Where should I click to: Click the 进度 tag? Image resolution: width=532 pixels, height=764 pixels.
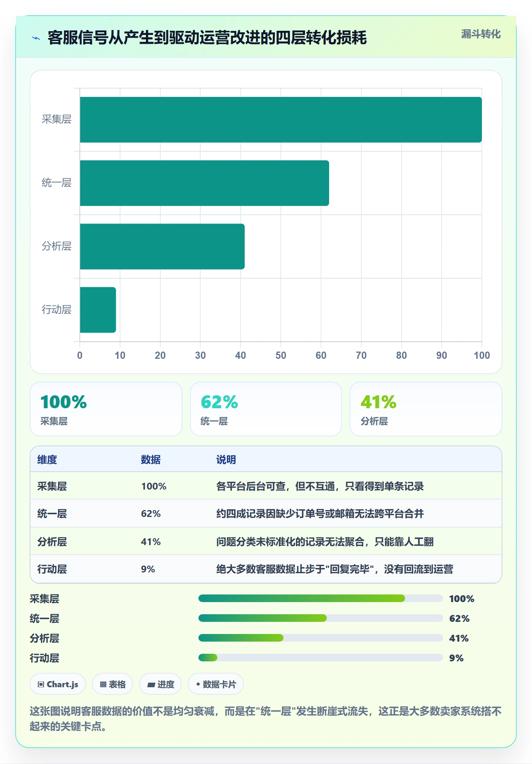click(160, 684)
